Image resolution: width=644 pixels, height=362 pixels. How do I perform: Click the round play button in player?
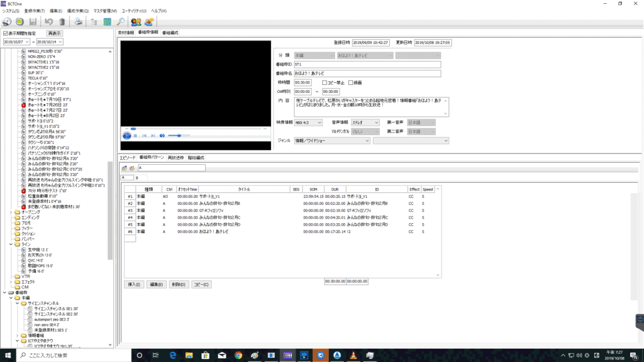click(x=127, y=136)
